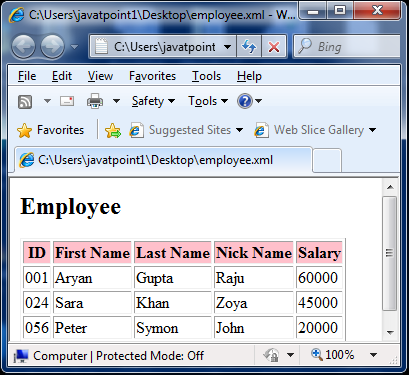The height and width of the screenshot is (383, 411).
Task: Click the cell reading John
Action: 254,327
